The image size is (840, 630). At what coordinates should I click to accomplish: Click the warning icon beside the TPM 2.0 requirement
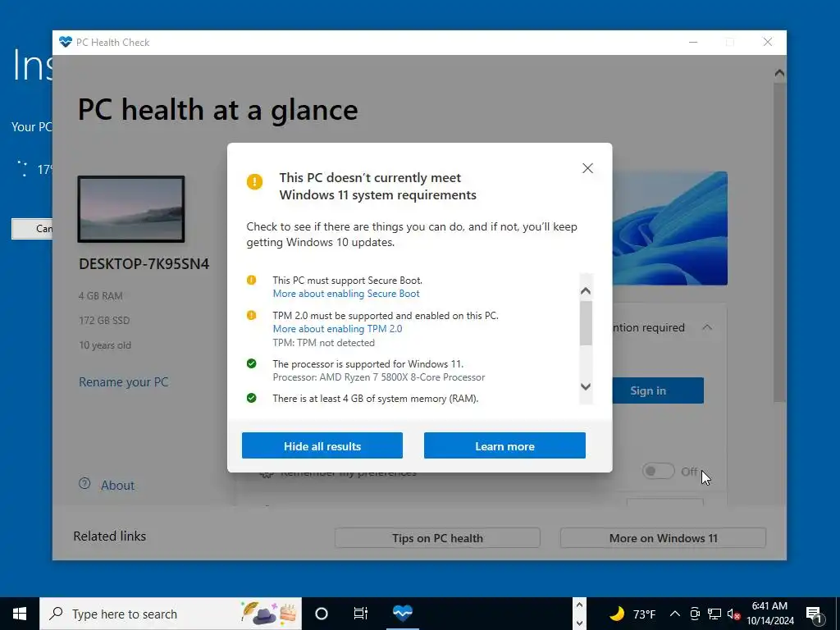(x=251, y=316)
